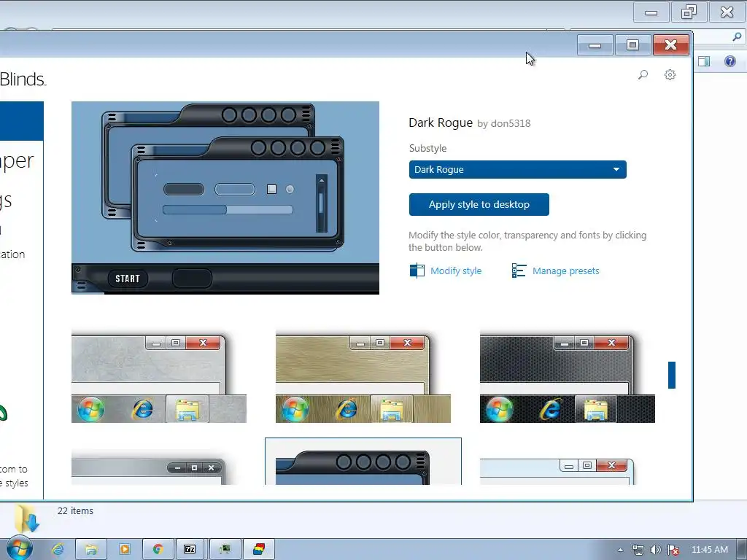Open File Explorer from the taskbar
747x560 pixels.
coord(91,549)
